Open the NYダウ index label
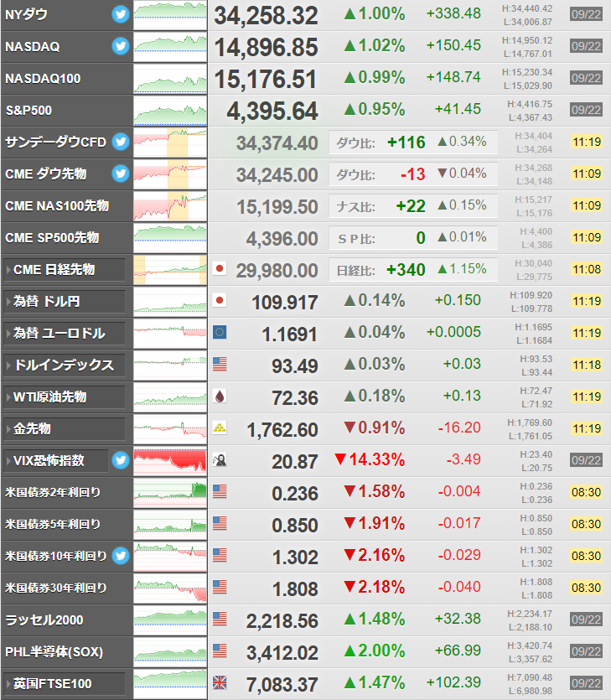Image resolution: width=611 pixels, height=700 pixels. coord(26,15)
